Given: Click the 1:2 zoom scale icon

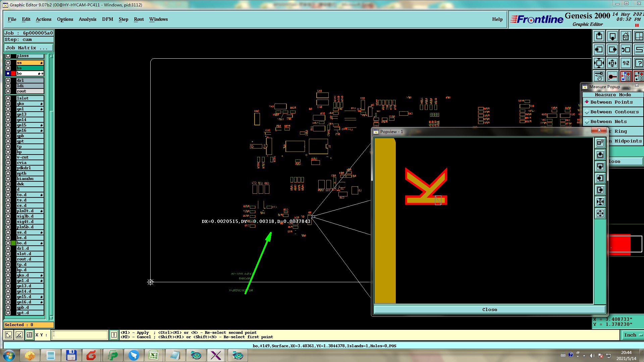Looking at the screenshot, I should pyautogui.click(x=626, y=63).
